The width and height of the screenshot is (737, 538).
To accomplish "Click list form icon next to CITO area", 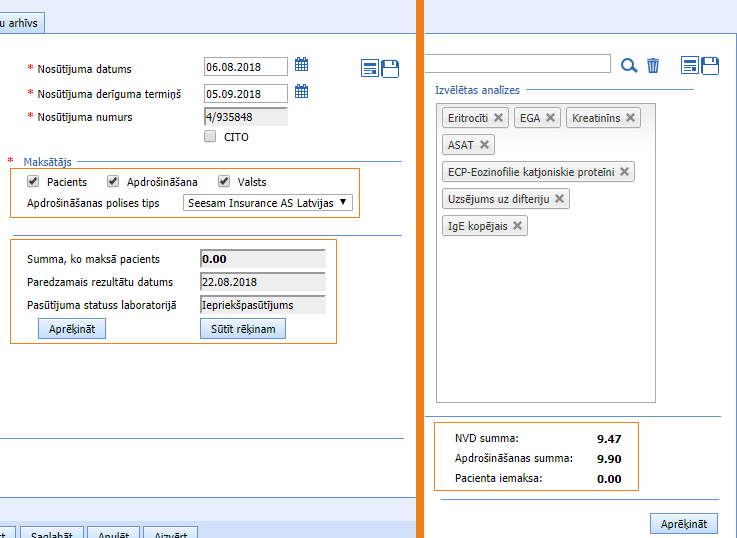I will [x=370, y=68].
